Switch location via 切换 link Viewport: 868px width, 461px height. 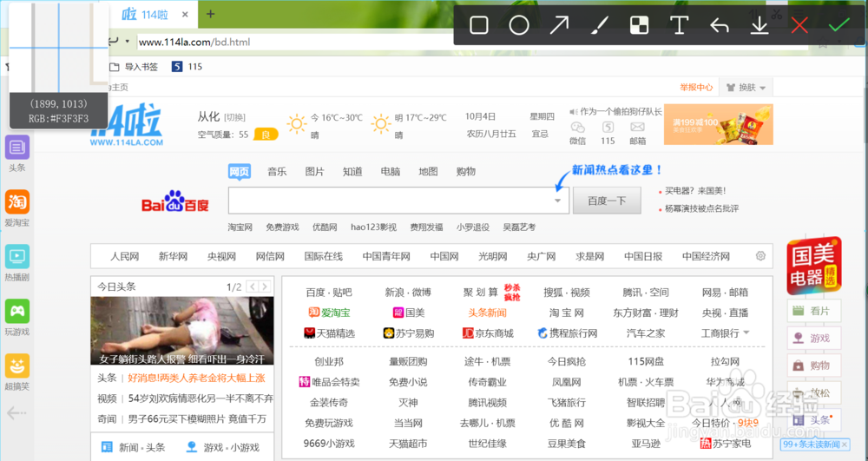click(234, 117)
